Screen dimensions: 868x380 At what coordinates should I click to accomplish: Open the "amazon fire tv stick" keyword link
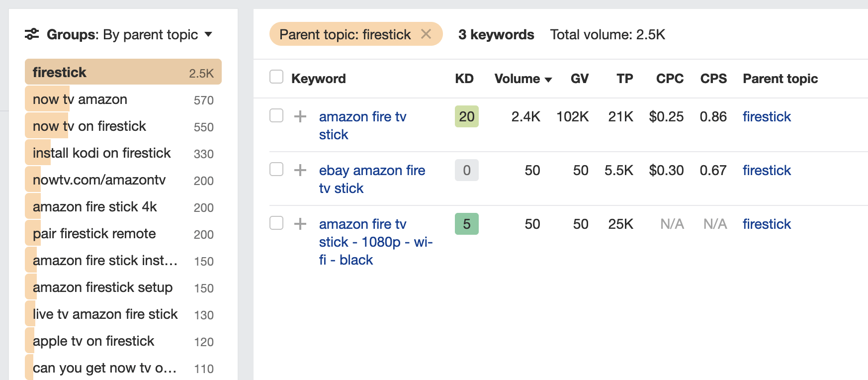(362, 116)
